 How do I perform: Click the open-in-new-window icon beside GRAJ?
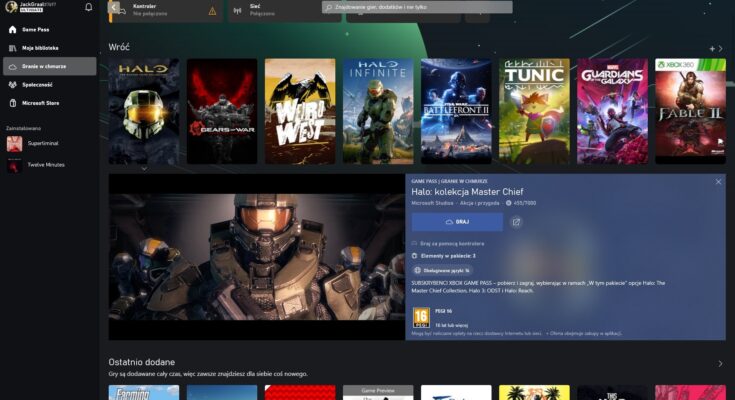(x=516, y=222)
